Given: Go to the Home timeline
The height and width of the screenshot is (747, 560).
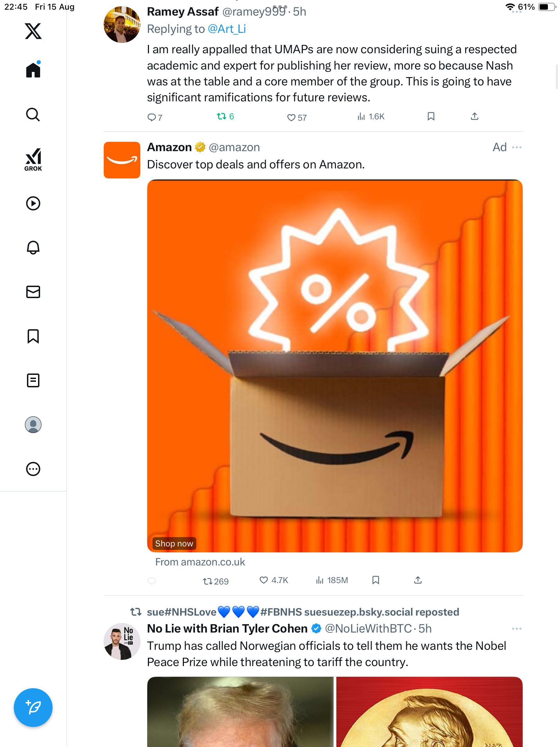Looking at the screenshot, I should (x=33, y=70).
